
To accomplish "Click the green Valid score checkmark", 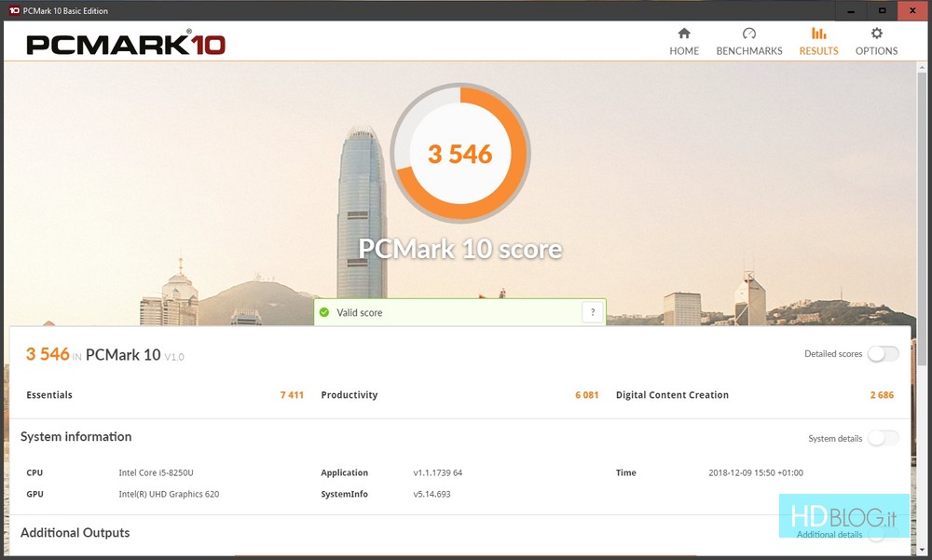I will [324, 312].
